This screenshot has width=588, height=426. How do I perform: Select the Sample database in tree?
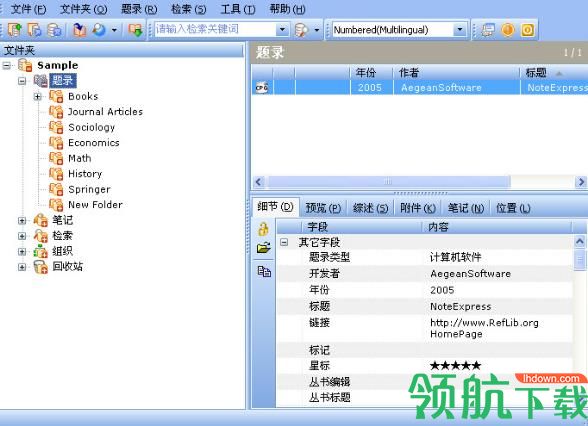[x=57, y=65]
